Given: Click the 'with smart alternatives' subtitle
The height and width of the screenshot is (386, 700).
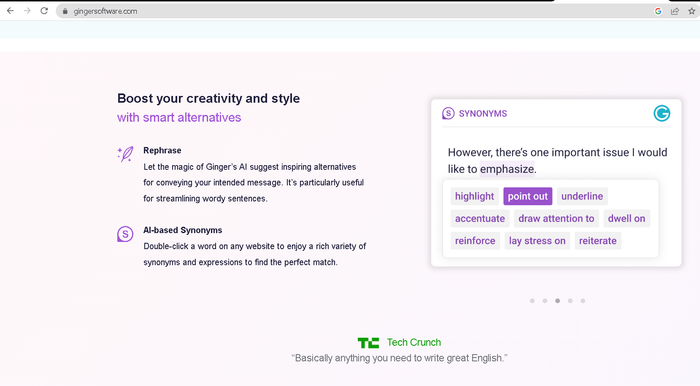Looking at the screenshot, I should 179,117.
